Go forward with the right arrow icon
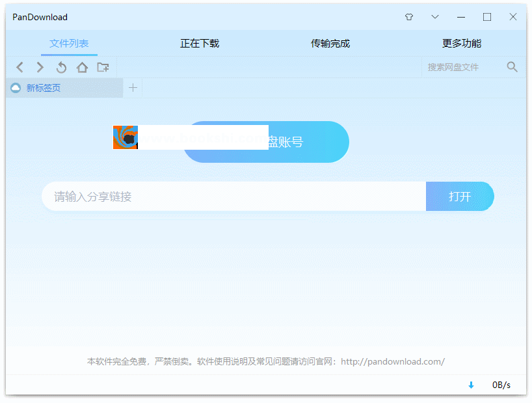532x403 pixels. point(40,67)
